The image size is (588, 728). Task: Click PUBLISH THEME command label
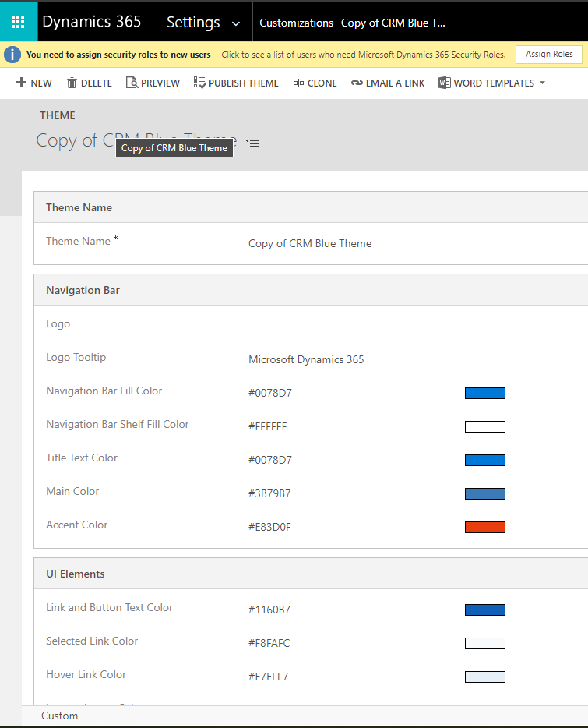coord(244,83)
